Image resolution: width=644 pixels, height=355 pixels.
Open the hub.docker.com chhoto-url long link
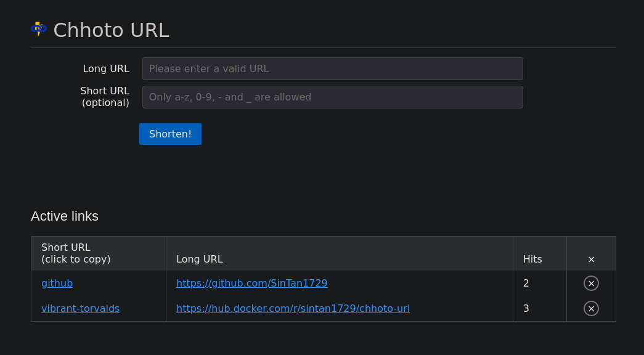tap(293, 309)
